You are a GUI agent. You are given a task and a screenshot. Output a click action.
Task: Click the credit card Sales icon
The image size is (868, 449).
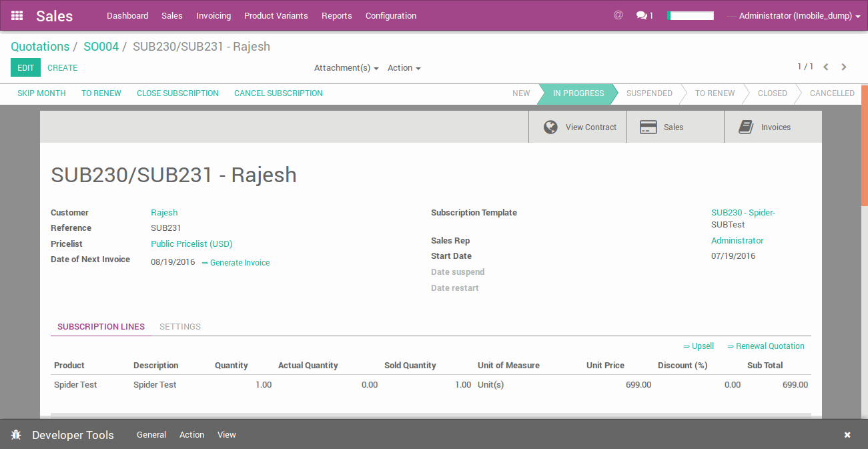pyautogui.click(x=648, y=127)
